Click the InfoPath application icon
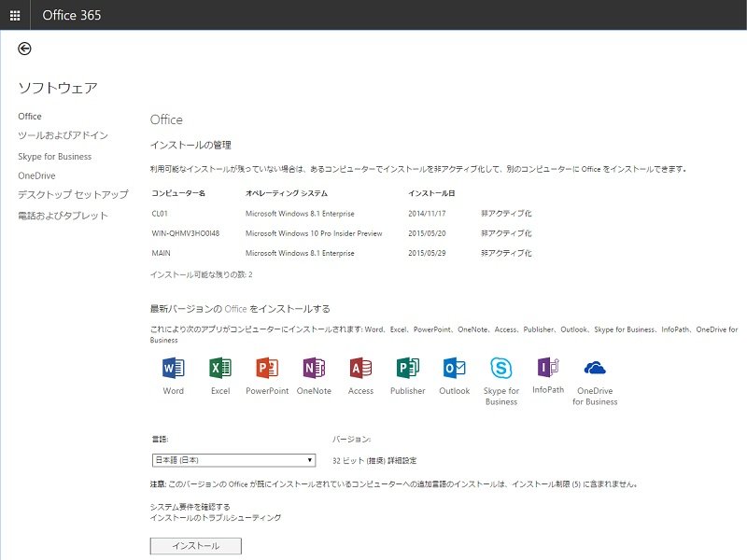 pyautogui.click(x=548, y=367)
